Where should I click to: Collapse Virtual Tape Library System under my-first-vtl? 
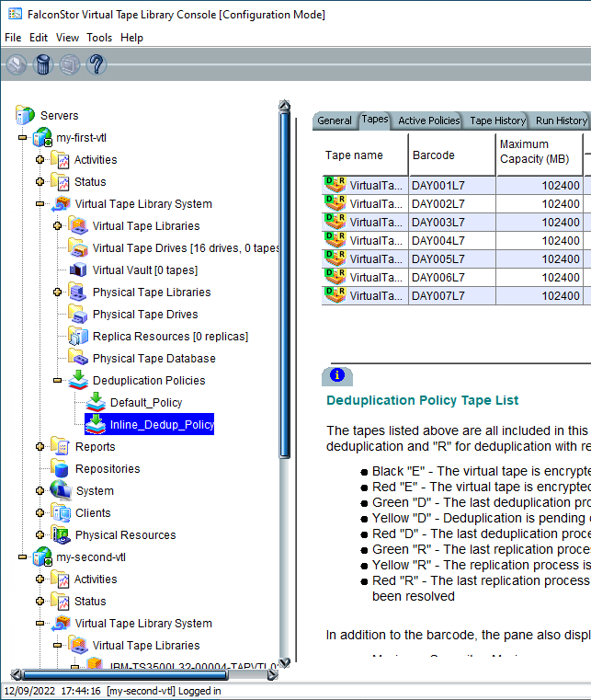(x=40, y=203)
